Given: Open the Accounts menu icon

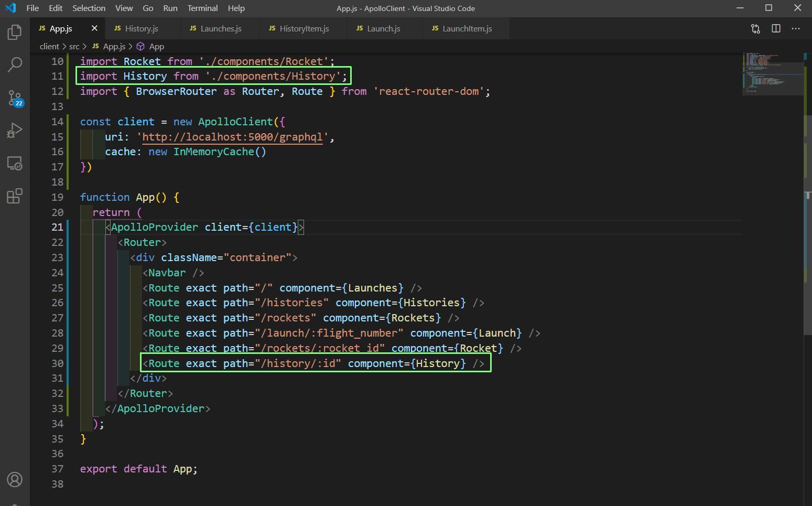Looking at the screenshot, I should [x=15, y=479].
